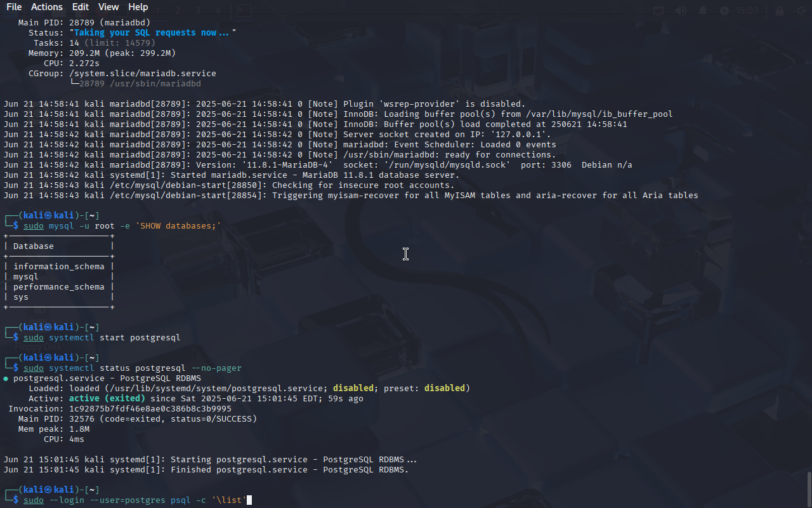Click 'Main PID: 28789 (mariadbd)' line

84,22
